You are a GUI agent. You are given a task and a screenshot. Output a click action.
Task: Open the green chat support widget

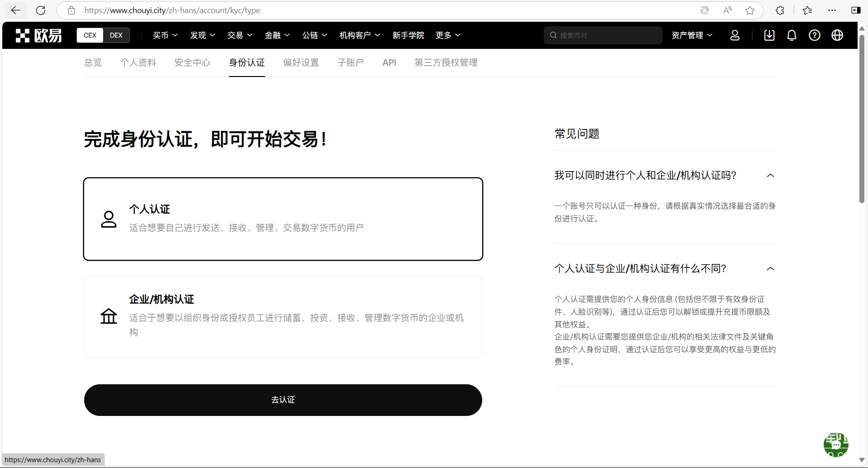click(x=835, y=444)
